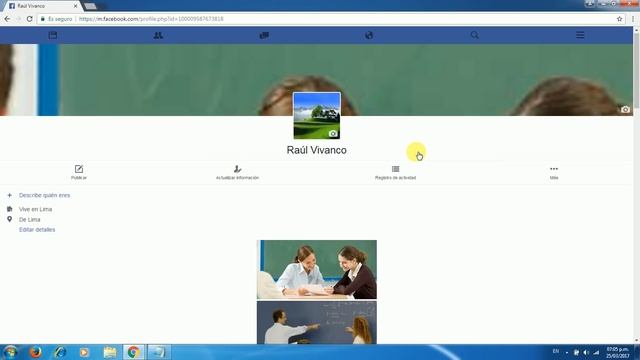The width and height of the screenshot is (640, 360).
Task: Click the cover photo camera icon
Action: (x=625, y=109)
